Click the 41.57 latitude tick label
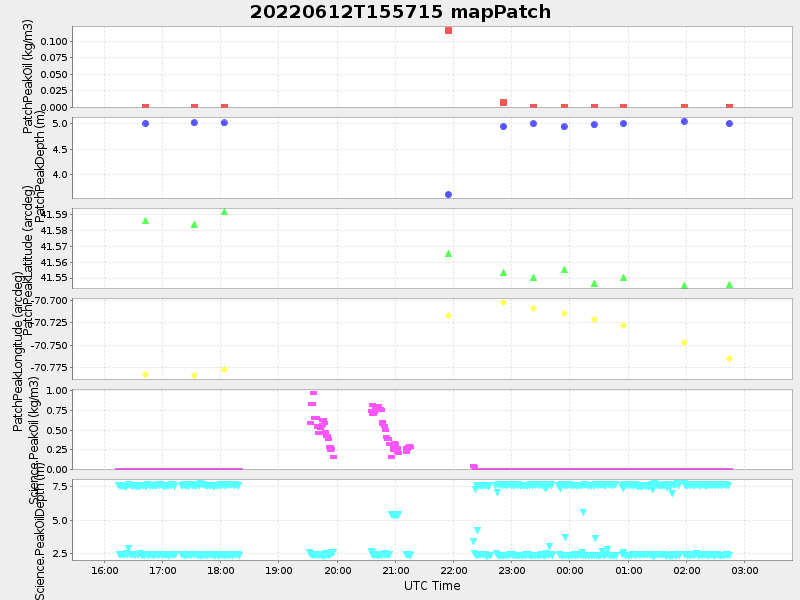The width and height of the screenshot is (800, 600). 54,246
